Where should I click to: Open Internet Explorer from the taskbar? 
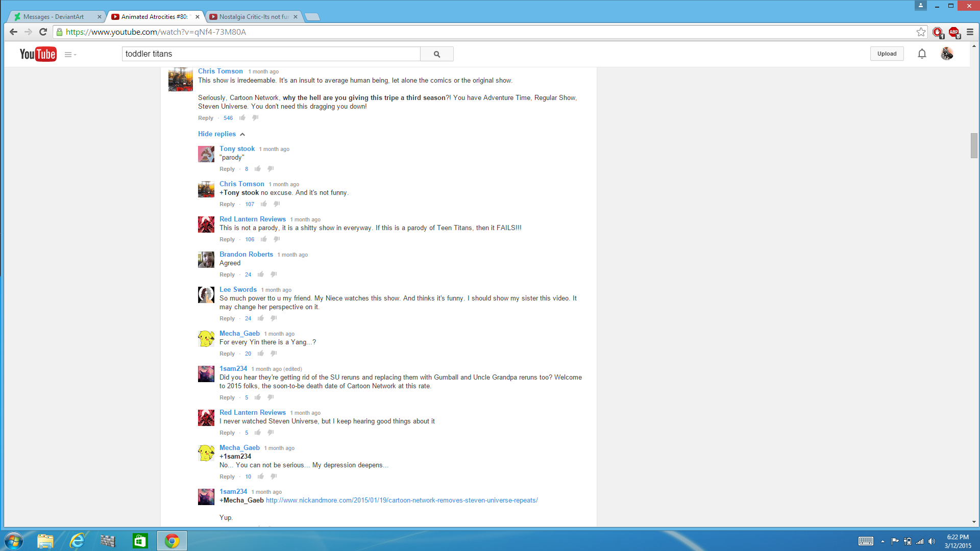coord(77,541)
